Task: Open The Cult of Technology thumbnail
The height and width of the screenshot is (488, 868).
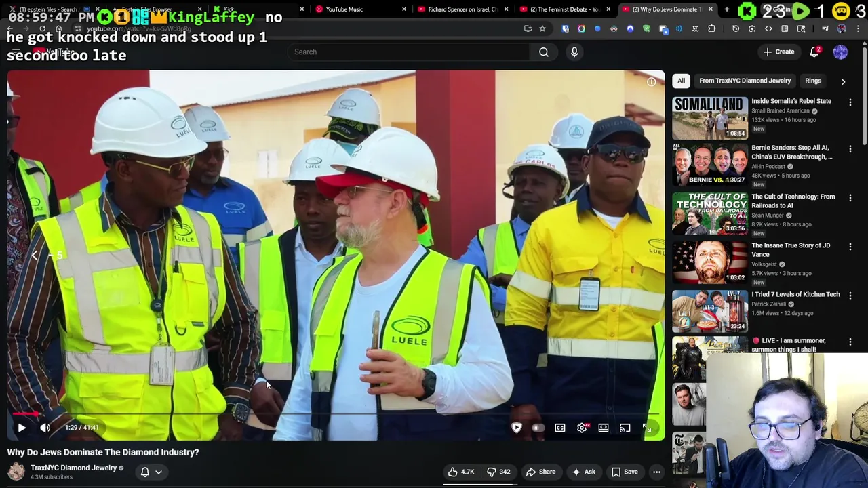Action: [709, 213]
